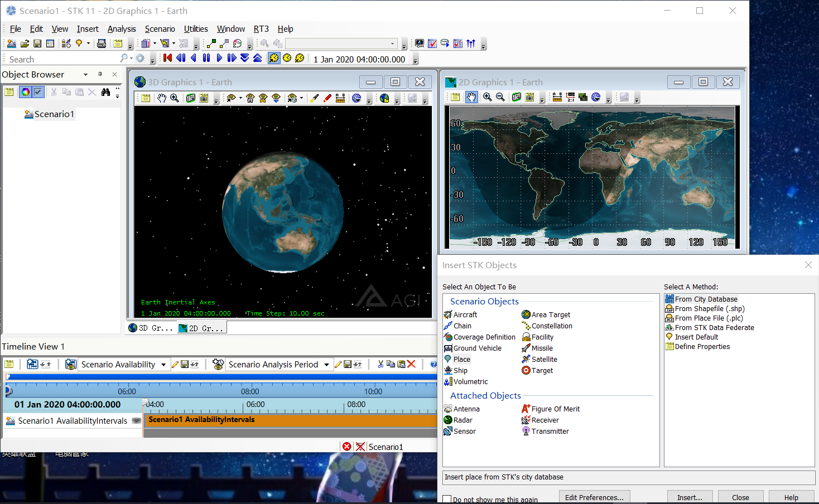Open the Scenario Analysis Period dropdown
The width and height of the screenshot is (819, 504).
[x=326, y=365]
